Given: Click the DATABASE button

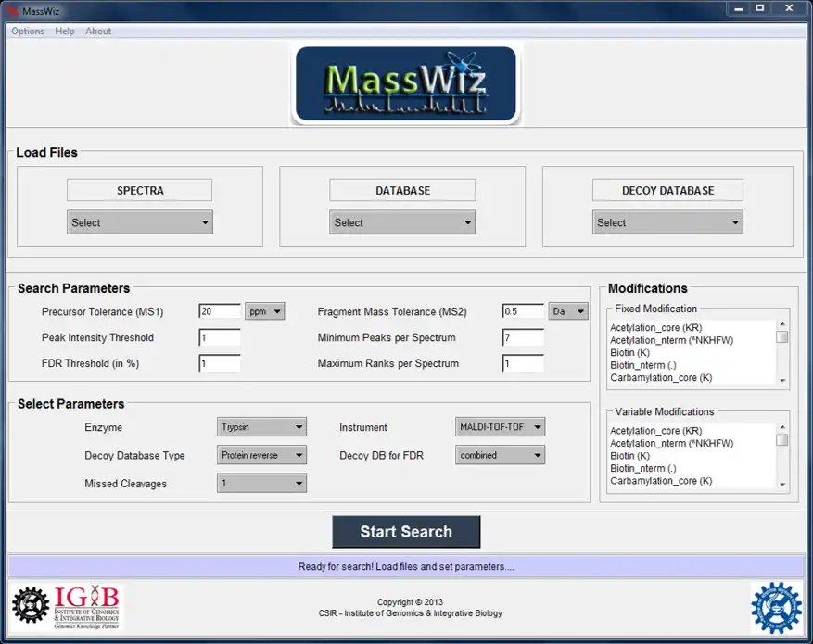Looking at the screenshot, I should click(402, 190).
